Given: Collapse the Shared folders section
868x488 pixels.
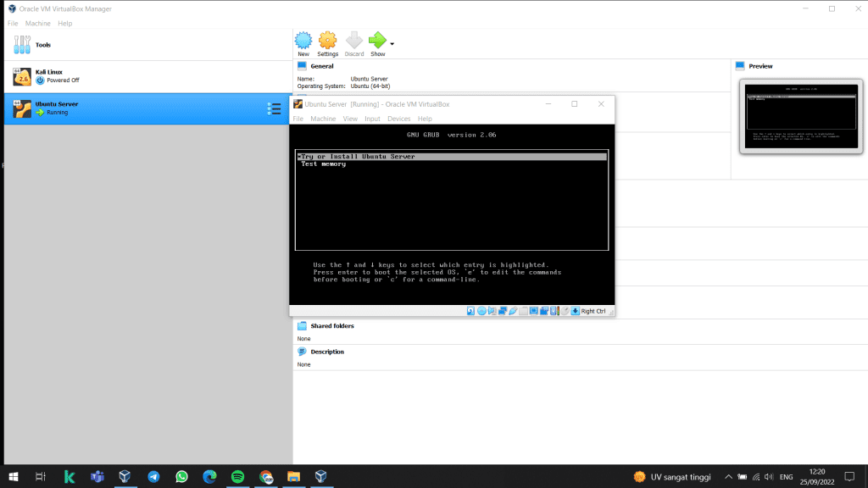Looking at the screenshot, I should click(331, 326).
